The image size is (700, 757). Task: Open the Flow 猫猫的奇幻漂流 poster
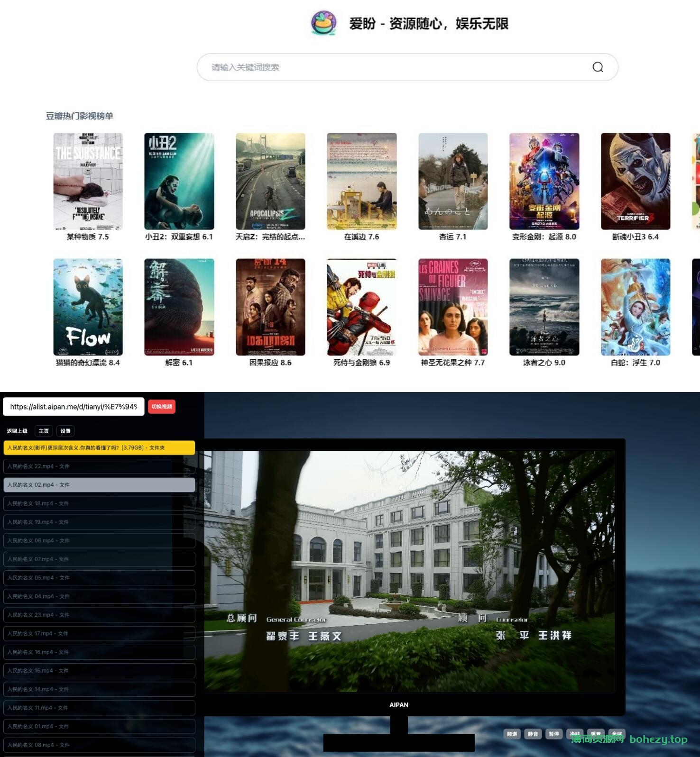tap(88, 307)
